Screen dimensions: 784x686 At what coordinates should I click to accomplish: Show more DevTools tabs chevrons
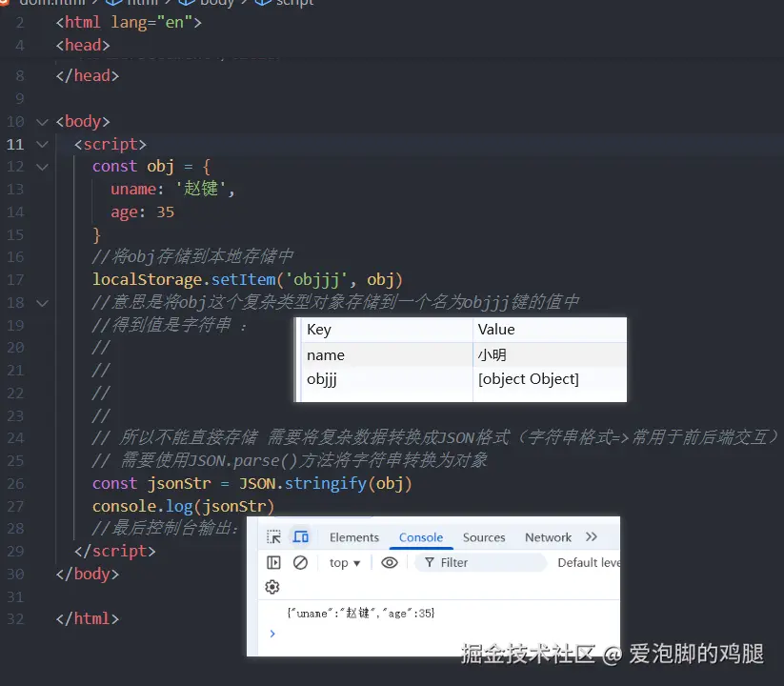(592, 537)
